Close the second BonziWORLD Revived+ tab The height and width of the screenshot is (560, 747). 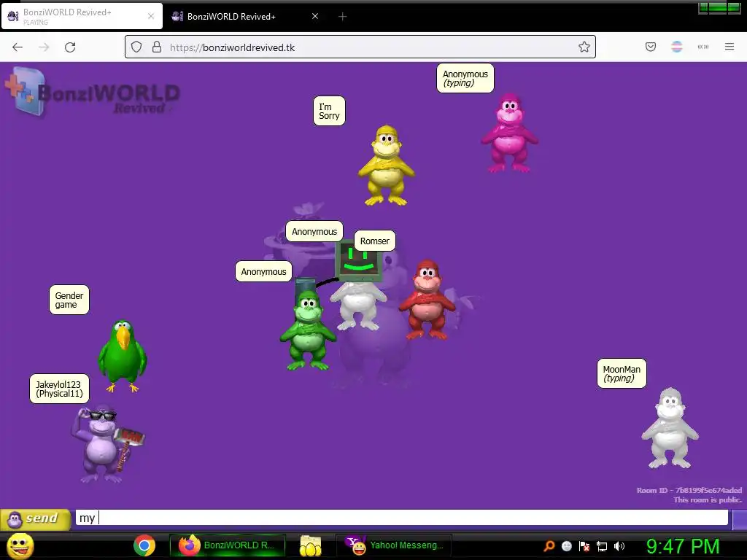[315, 16]
